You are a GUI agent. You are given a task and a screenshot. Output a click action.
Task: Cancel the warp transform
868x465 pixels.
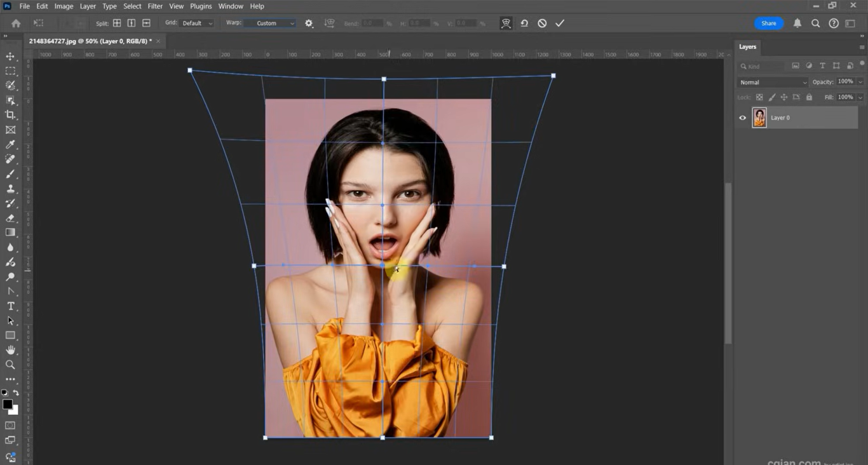tap(542, 23)
